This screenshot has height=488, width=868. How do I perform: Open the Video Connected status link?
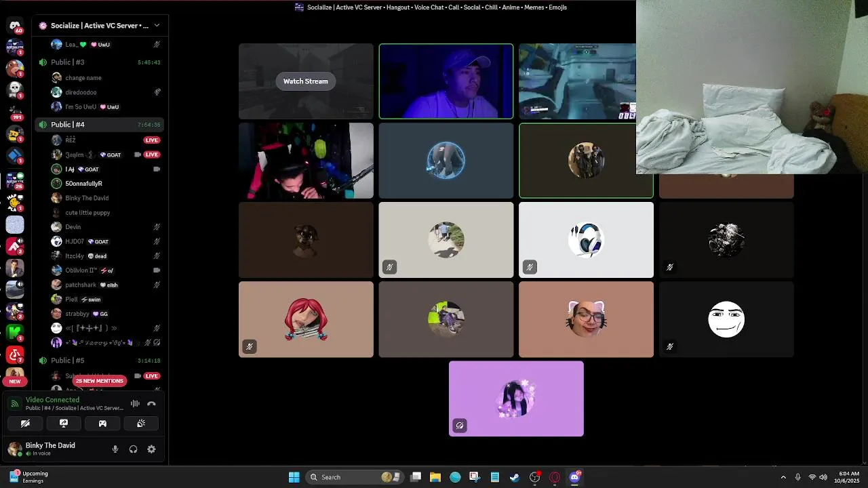tap(52, 400)
